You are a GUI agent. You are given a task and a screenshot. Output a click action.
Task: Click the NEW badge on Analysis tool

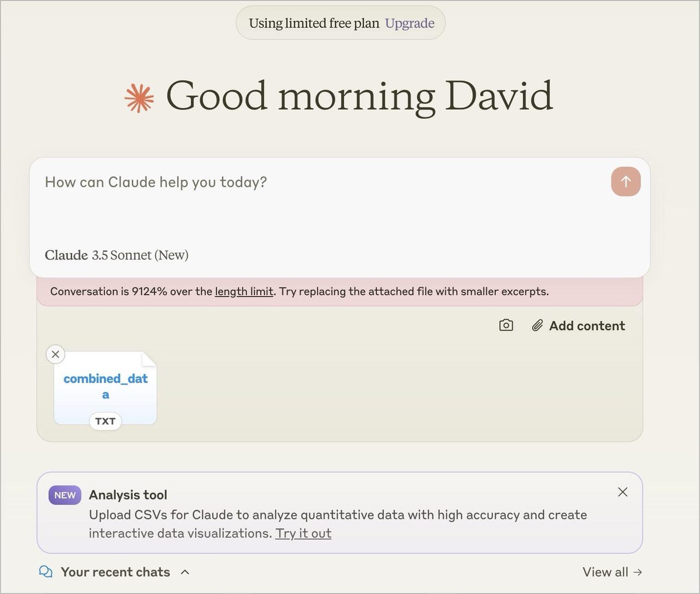(65, 495)
